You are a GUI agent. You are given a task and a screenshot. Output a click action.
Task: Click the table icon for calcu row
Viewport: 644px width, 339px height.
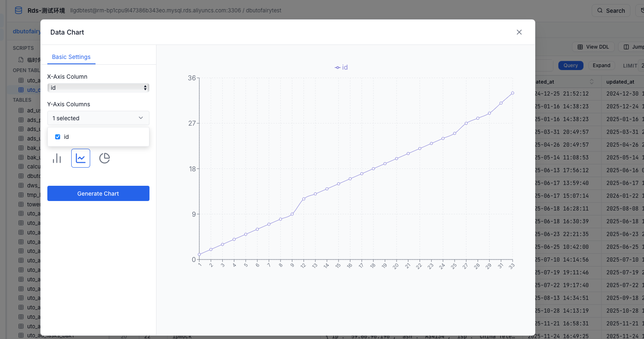pyautogui.click(x=21, y=166)
